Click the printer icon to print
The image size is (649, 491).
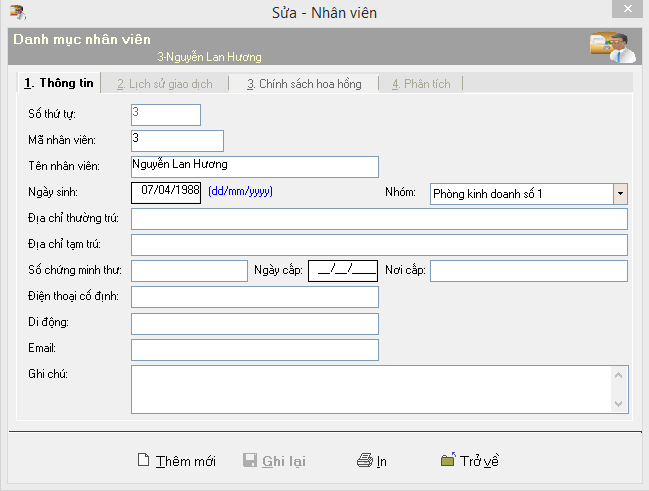click(365, 461)
